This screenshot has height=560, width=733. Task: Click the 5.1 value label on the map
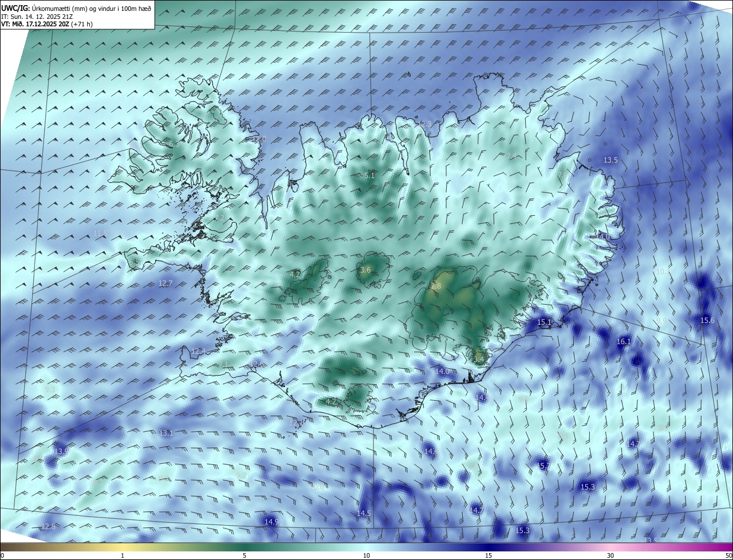click(x=369, y=175)
